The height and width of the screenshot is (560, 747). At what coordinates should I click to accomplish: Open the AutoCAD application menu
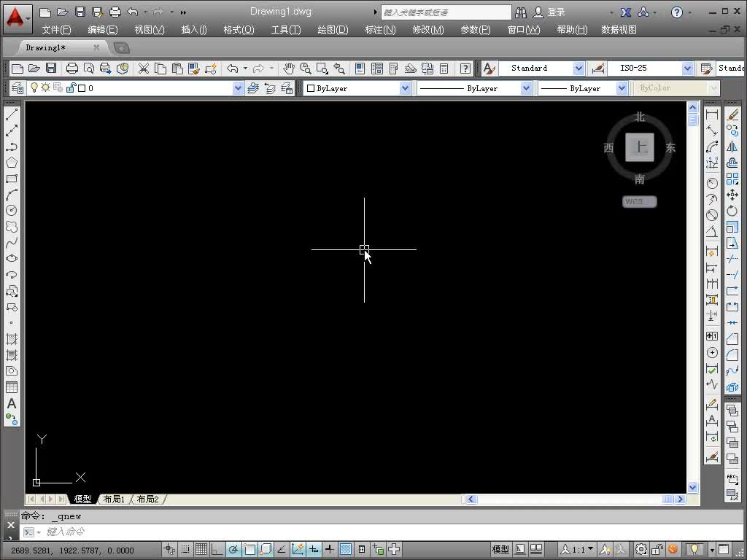tap(18, 19)
